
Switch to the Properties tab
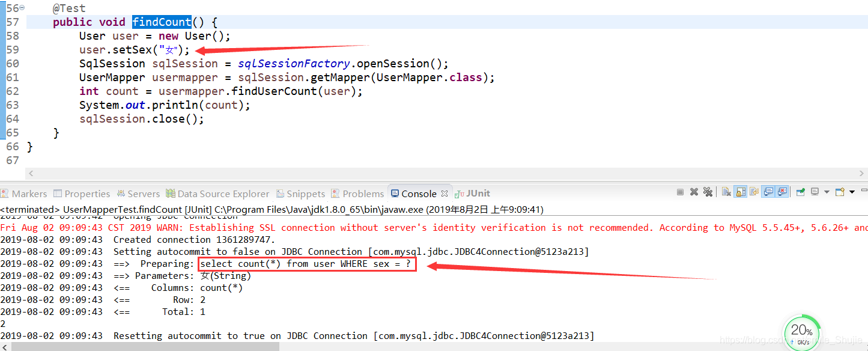point(82,194)
